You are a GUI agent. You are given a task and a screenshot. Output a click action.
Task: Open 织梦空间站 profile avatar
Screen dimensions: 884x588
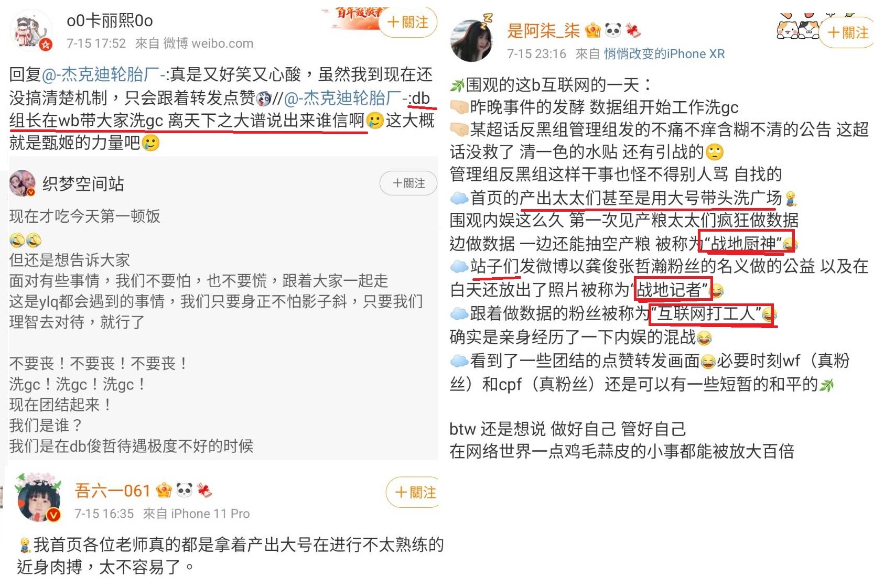[22, 183]
